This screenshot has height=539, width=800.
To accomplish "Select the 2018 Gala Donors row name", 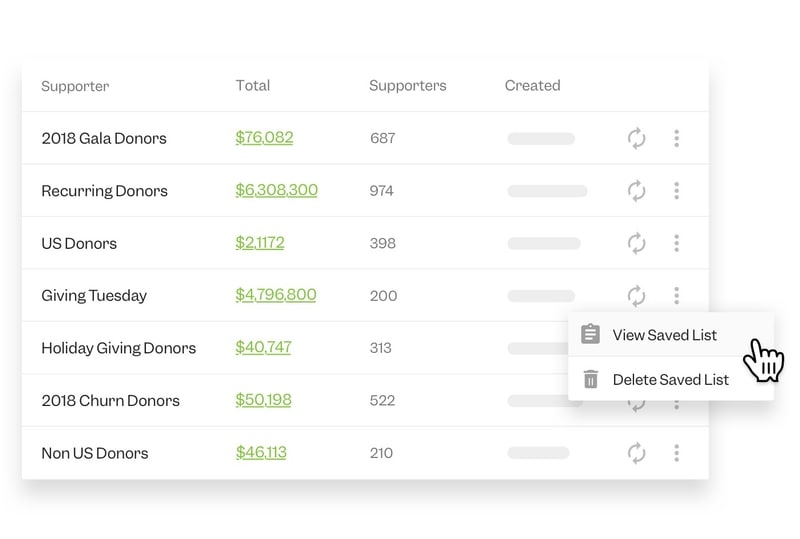I will coord(104,138).
